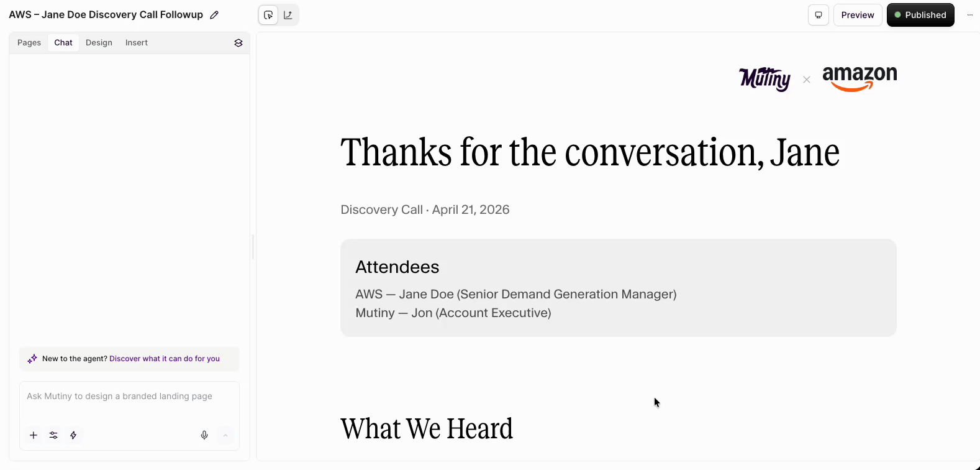Open the three-dot more options menu

969,15
